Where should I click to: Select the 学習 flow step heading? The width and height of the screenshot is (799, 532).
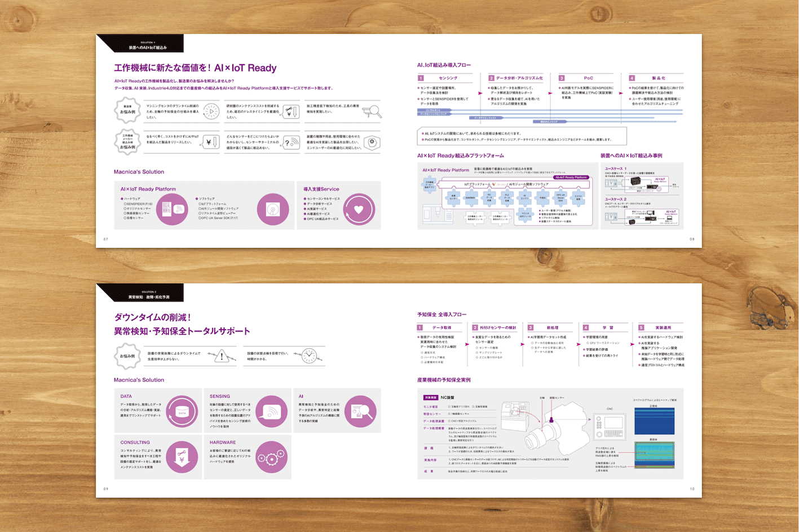click(608, 327)
